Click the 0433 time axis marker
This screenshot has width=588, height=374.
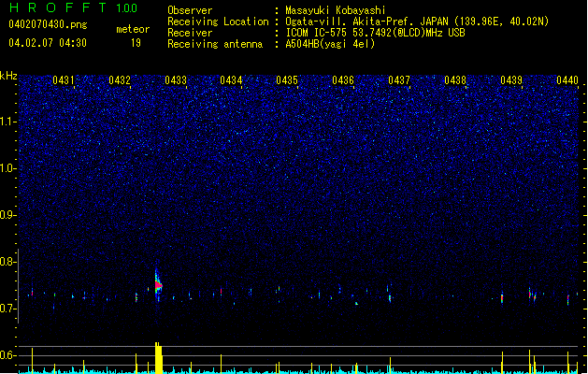click(x=176, y=80)
